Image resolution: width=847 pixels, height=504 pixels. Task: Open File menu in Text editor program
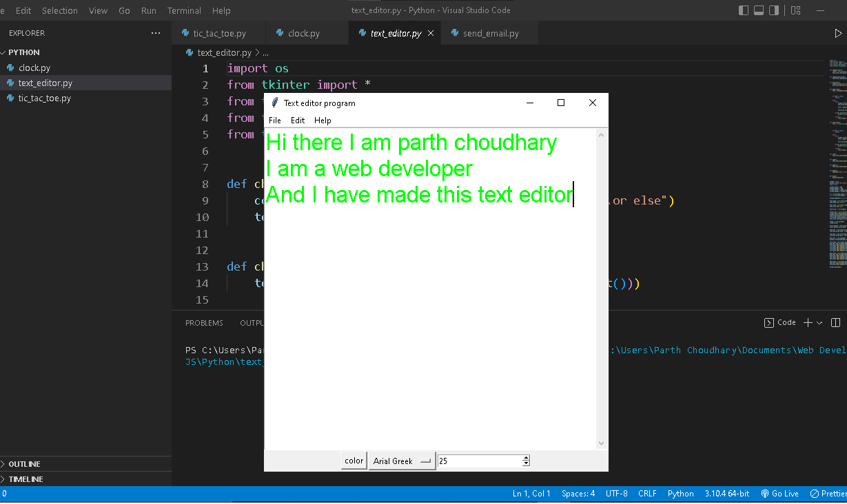tap(275, 120)
